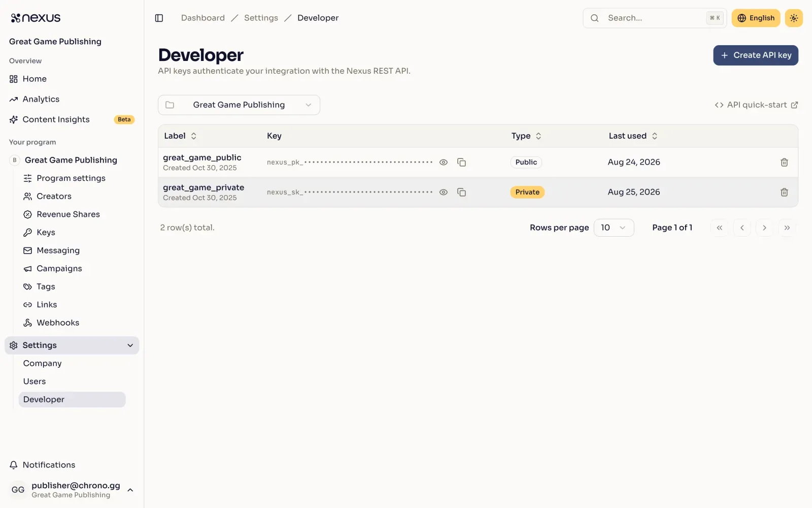Image resolution: width=812 pixels, height=508 pixels.
Task: Open Great Game Publishing program dropdown
Action: (239, 105)
